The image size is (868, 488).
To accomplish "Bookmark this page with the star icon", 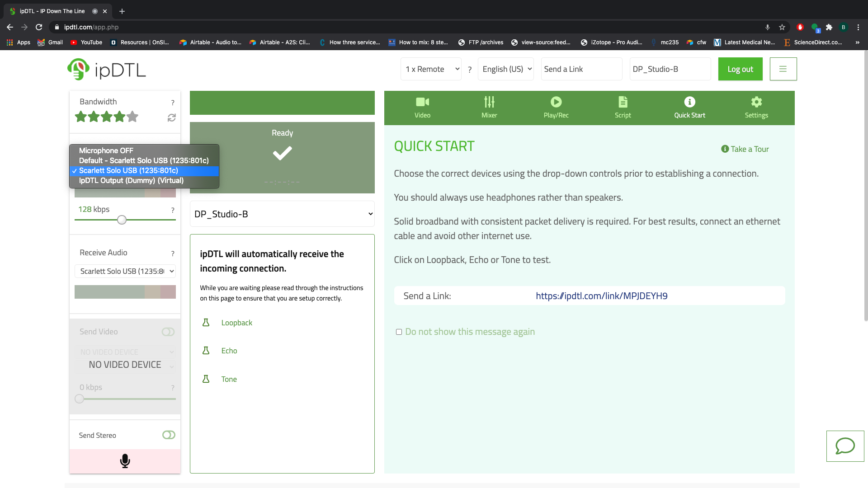I will point(782,27).
